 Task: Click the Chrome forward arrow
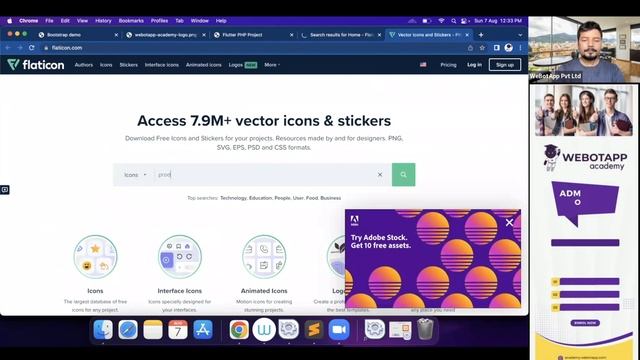coord(20,48)
